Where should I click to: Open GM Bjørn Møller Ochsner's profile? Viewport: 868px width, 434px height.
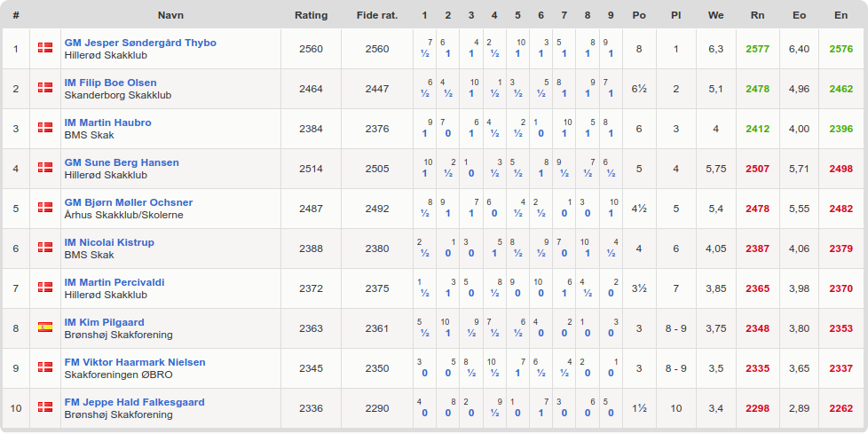tap(129, 202)
